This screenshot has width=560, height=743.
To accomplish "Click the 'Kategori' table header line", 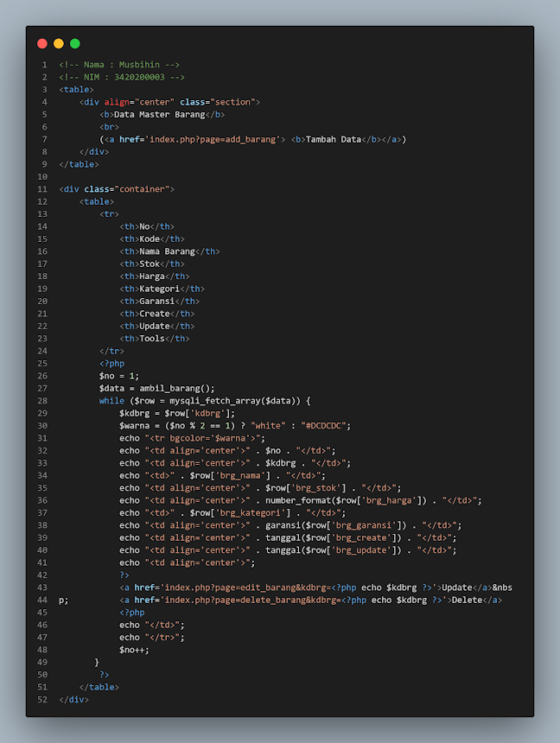I will (162, 289).
